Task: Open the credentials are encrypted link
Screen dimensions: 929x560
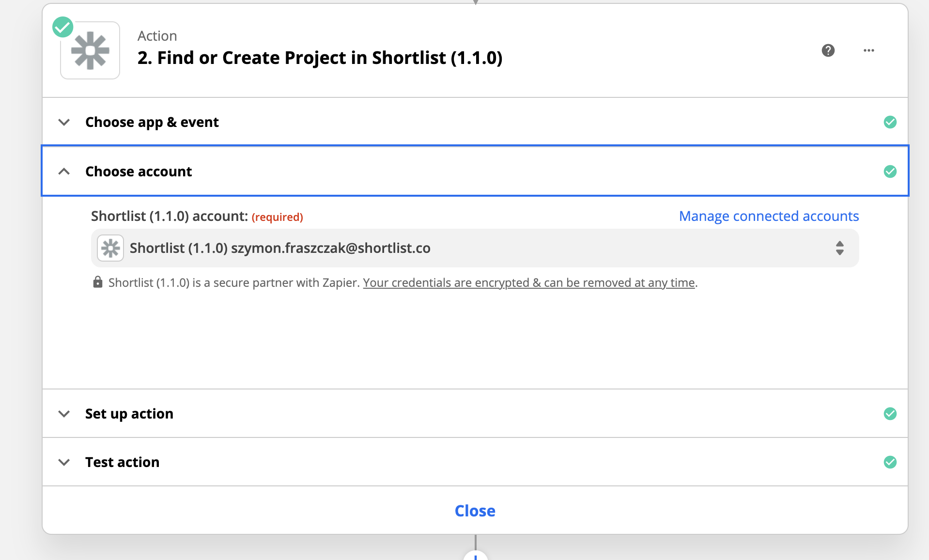Action: 529,282
